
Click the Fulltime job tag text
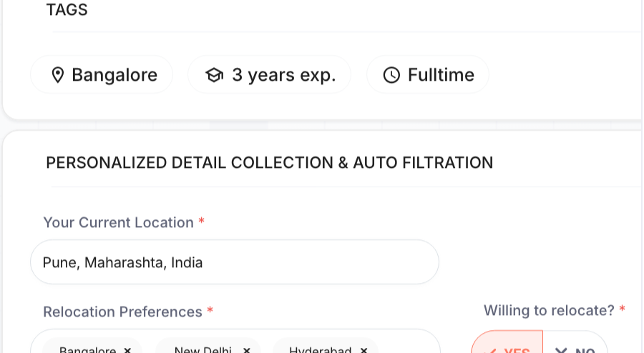pyautogui.click(x=441, y=75)
